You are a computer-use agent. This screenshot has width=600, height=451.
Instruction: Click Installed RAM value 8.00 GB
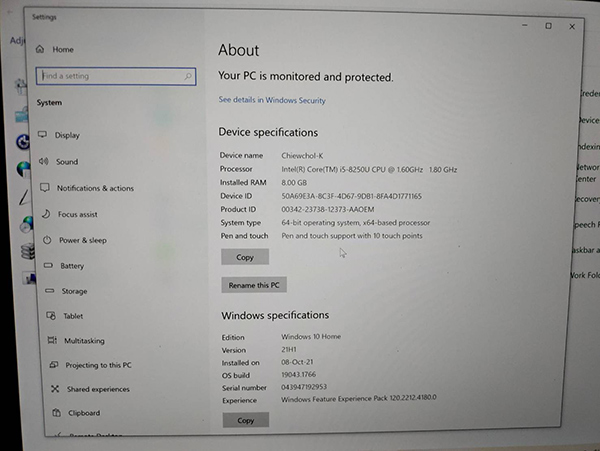tap(294, 182)
